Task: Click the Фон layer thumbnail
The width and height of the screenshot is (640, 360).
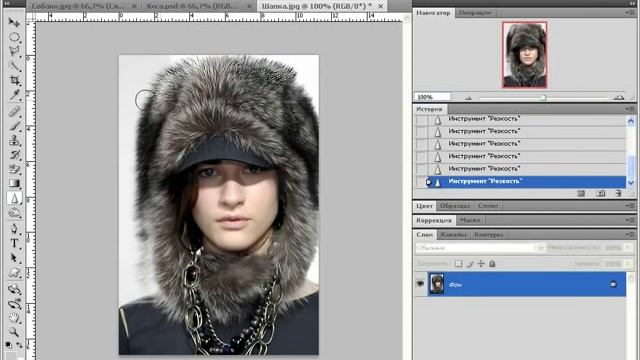Action: tap(436, 284)
